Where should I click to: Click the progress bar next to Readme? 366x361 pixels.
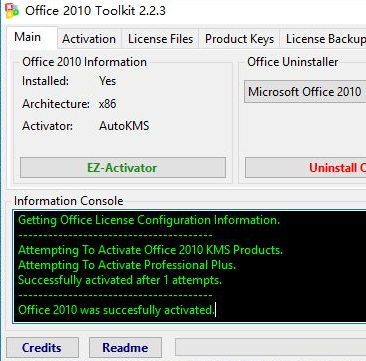click(x=270, y=347)
